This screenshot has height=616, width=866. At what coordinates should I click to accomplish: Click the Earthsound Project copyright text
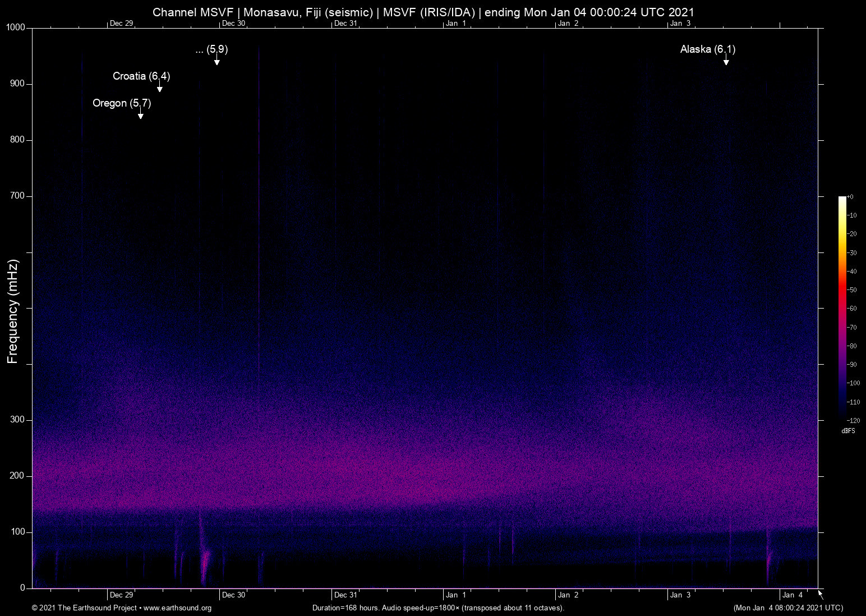tap(84, 608)
